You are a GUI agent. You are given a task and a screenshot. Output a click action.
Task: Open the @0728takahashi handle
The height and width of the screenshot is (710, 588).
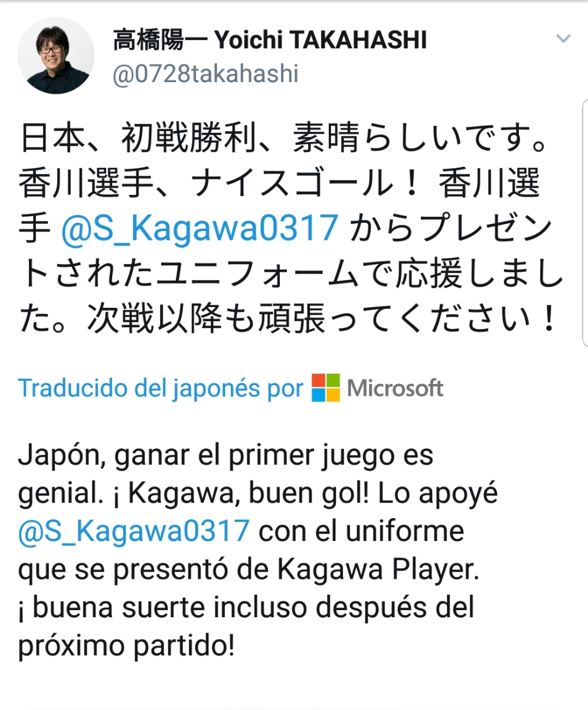click(x=205, y=75)
